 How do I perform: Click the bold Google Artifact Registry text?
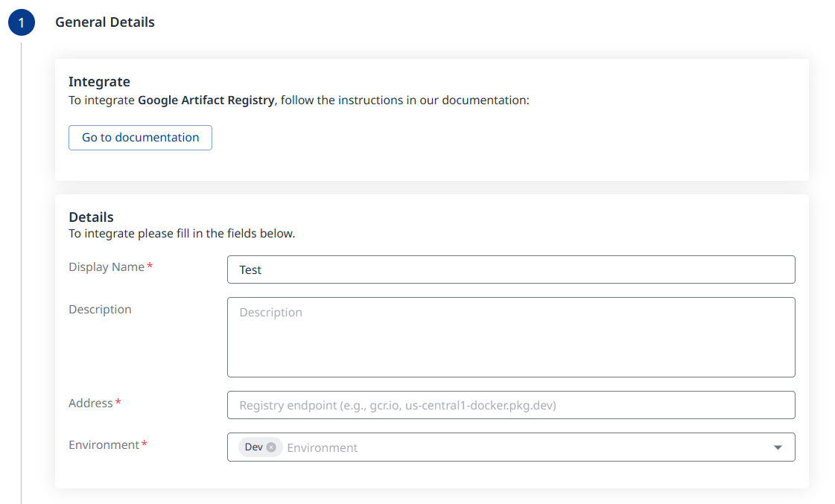[206, 100]
